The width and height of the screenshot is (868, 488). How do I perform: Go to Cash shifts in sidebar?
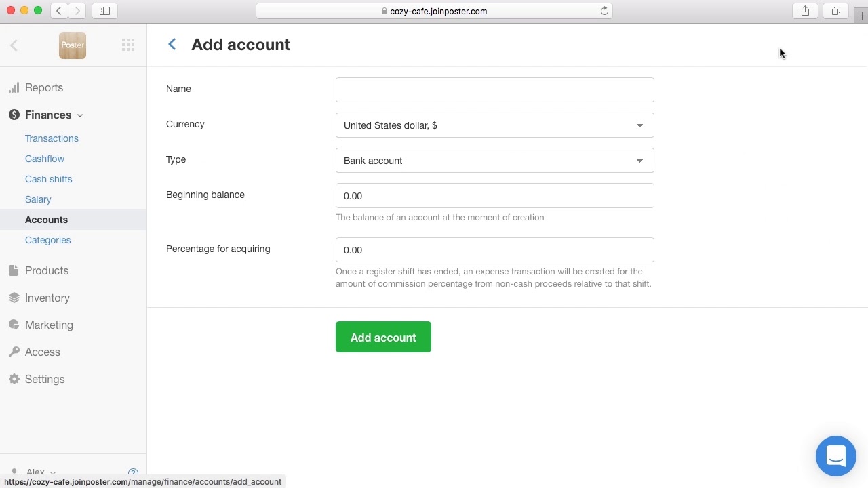(48, 179)
